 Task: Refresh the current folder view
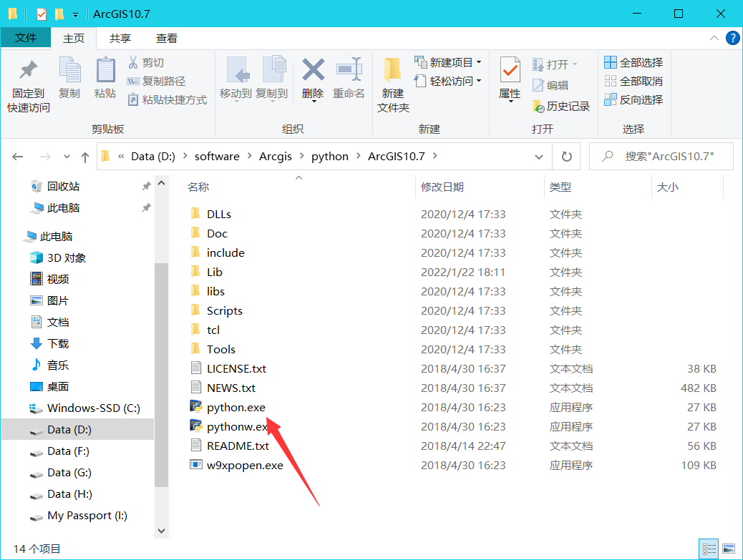coord(567,157)
